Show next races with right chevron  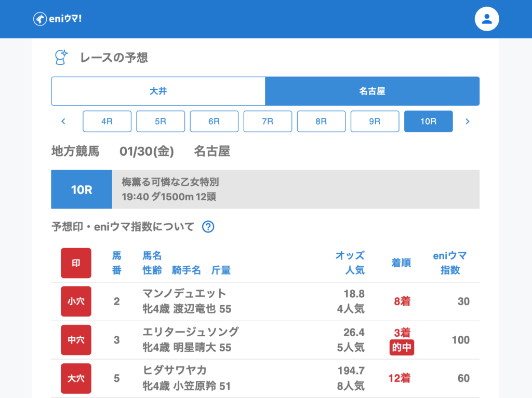click(x=467, y=121)
